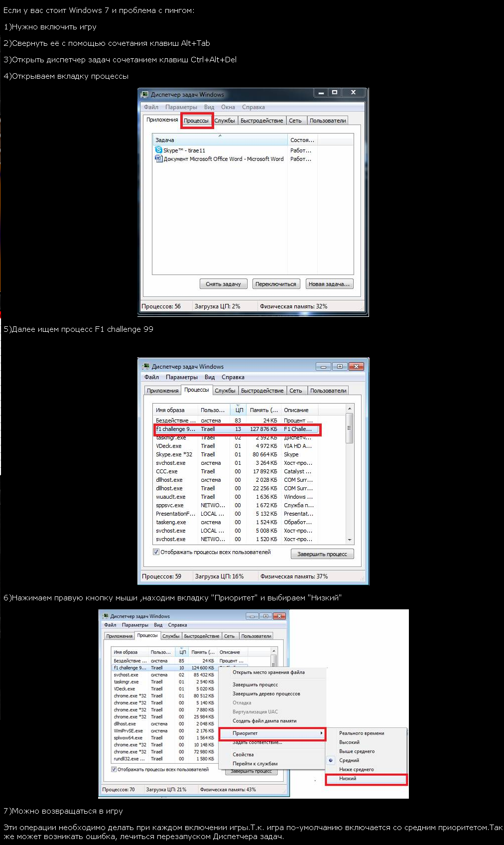
Task: Select the 'rundll32.exe ...' process row
Action: [x=164, y=759]
